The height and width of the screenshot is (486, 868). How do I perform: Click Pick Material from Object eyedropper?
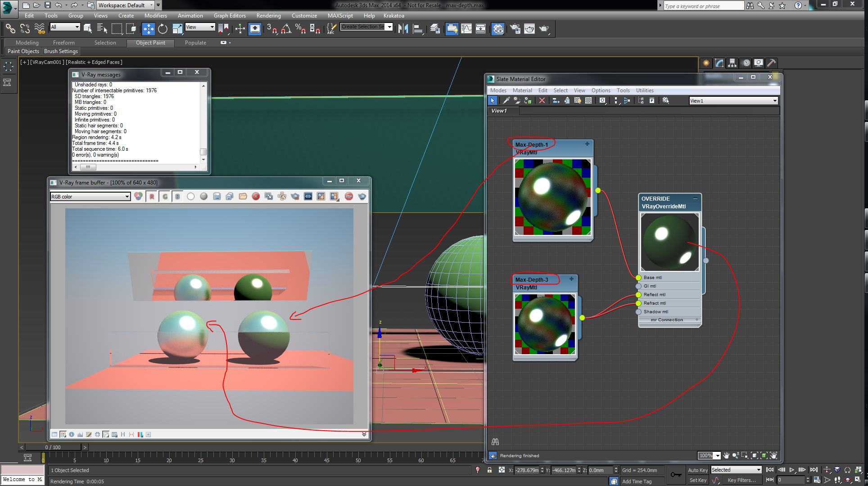pyautogui.click(x=506, y=101)
